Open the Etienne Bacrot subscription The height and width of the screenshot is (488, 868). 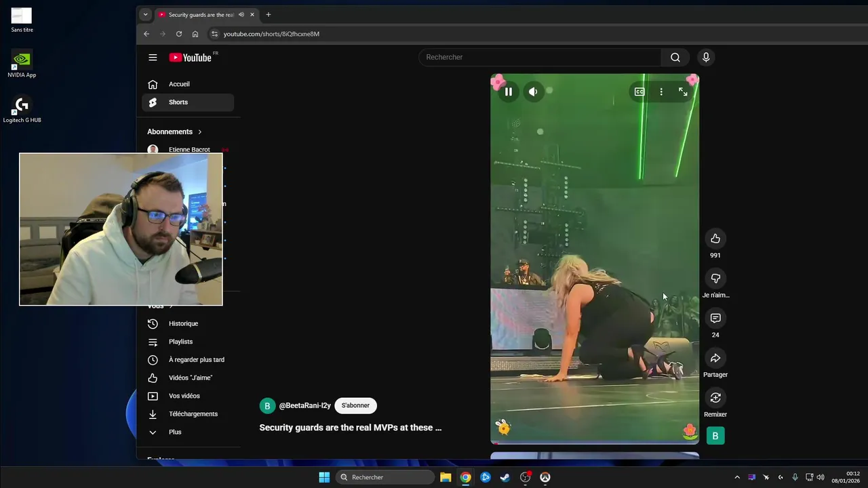pyautogui.click(x=188, y=148)
